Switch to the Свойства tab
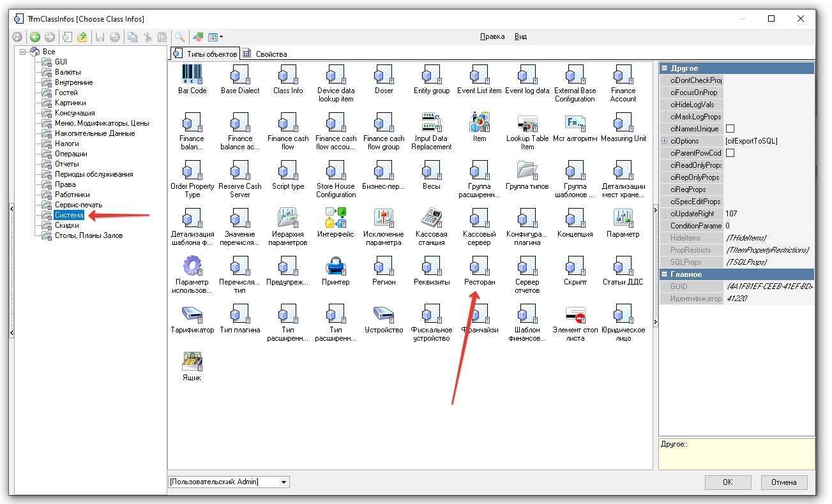832x504 pixels. click(x=265, y=54)
